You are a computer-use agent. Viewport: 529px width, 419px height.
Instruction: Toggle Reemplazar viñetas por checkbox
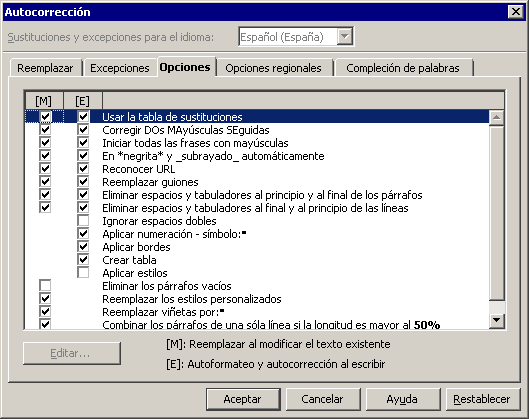tap(45, 312)
